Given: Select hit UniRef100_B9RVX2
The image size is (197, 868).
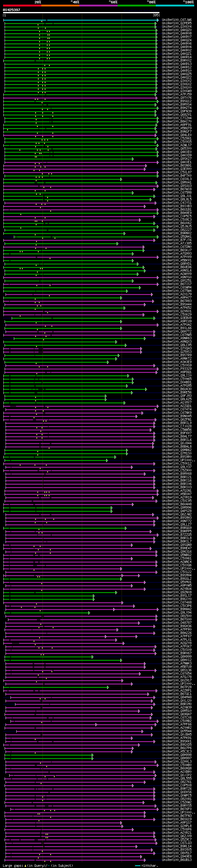Looking at the screenshot, I should click(x=177, y=61).
